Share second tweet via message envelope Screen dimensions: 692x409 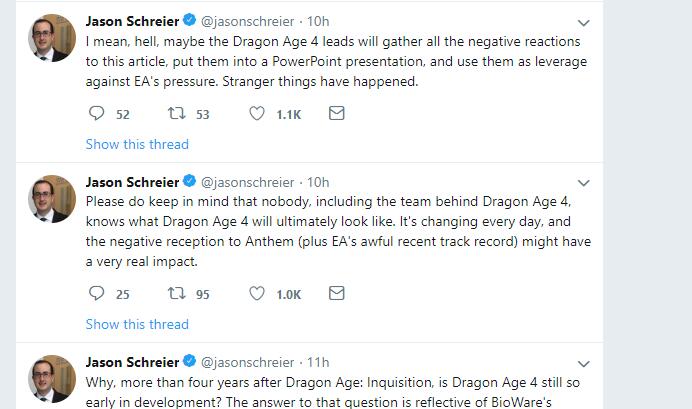point(337,294)
